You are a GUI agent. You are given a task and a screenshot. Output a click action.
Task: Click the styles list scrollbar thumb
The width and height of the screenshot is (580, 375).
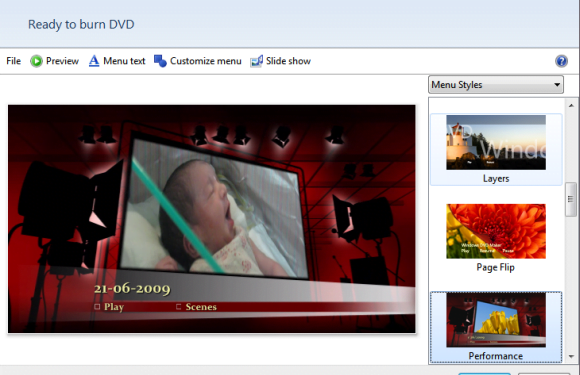[x=571, y=199]
